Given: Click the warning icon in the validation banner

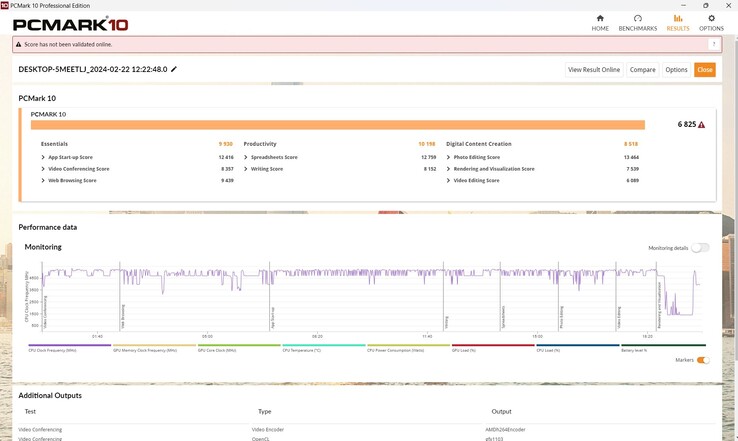Looking at the screenshot, I should (x=18, y=45).
